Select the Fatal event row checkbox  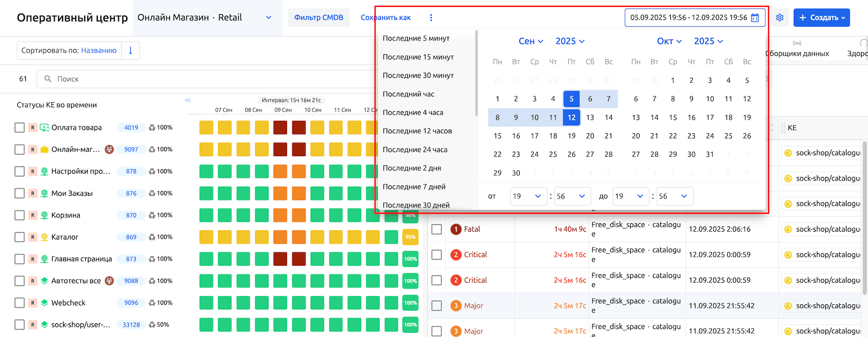tap(437, 229)
